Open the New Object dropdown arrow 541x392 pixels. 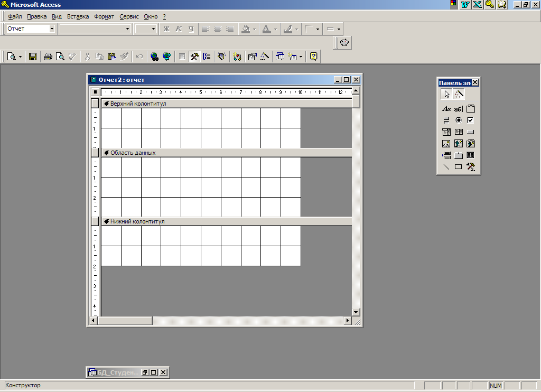301,57
